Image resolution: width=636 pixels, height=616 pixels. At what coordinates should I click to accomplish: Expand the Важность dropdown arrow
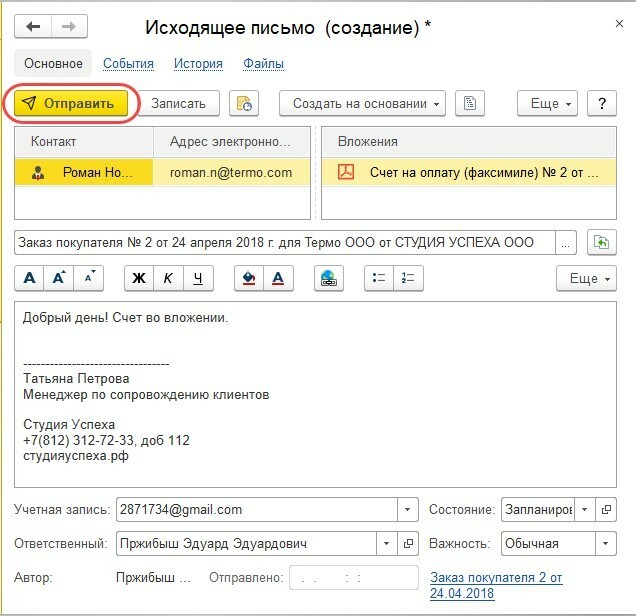pyautogui.click(x=606, y=543)
